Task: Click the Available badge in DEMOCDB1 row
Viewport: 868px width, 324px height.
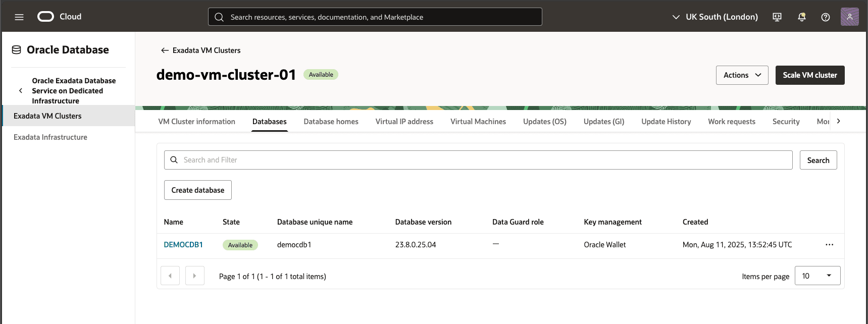Action: (x=240, y=245)
